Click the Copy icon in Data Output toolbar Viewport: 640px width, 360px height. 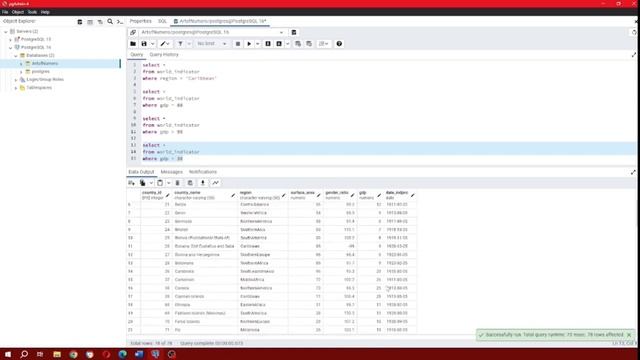142,183
